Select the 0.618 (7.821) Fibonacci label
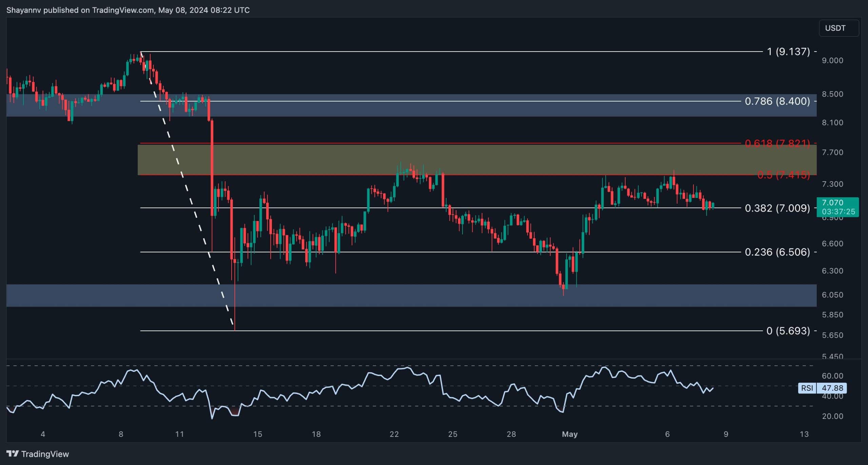 [x=777, y=143]
